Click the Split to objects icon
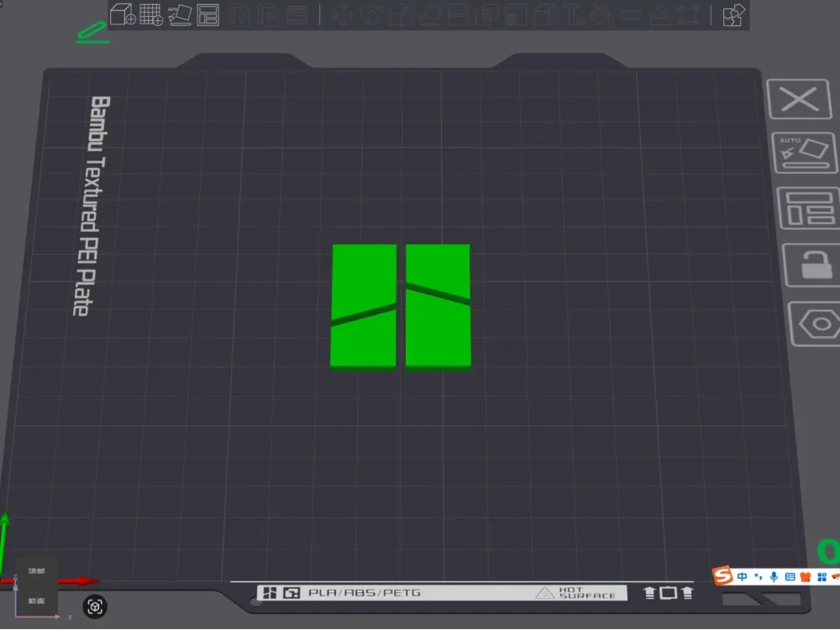 tap(240, 15)
